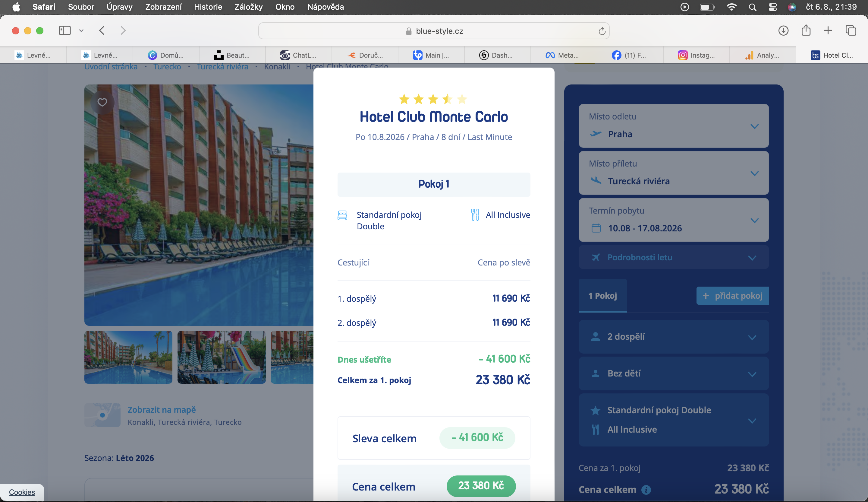Image resolution: width=868 pixels, height=502 pixels.
Task: Switch to the Meta... browser tab
Action: click(564, 55)
